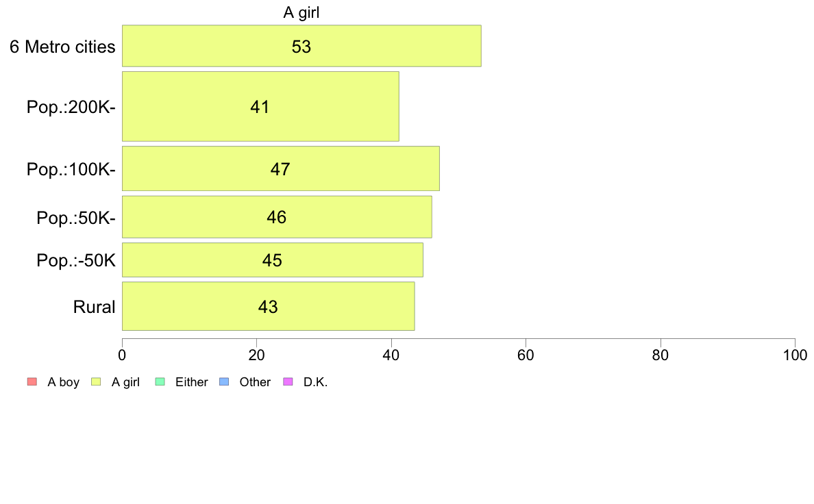Select the Pop.:-50K bar showing 45
The image size is (814, 504).
pos(273,260)
